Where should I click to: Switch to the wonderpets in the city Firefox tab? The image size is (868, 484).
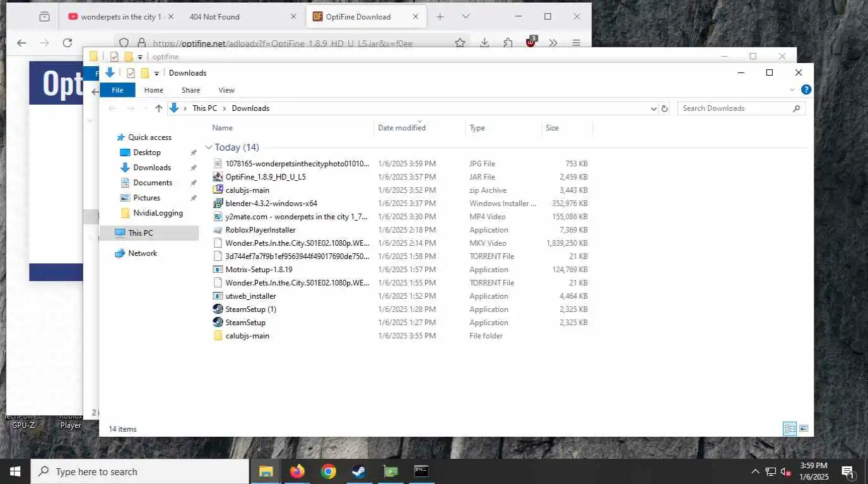coord(120,17)
